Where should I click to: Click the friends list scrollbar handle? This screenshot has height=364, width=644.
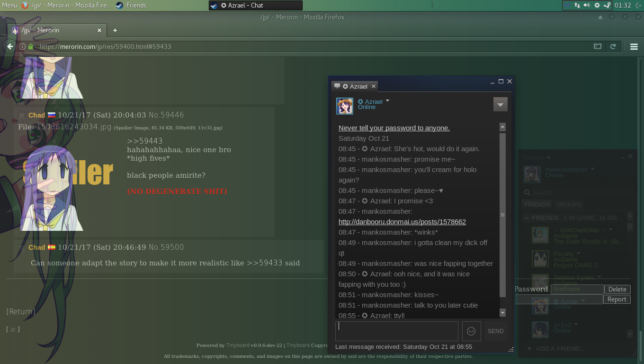click(x=630, y=227)
